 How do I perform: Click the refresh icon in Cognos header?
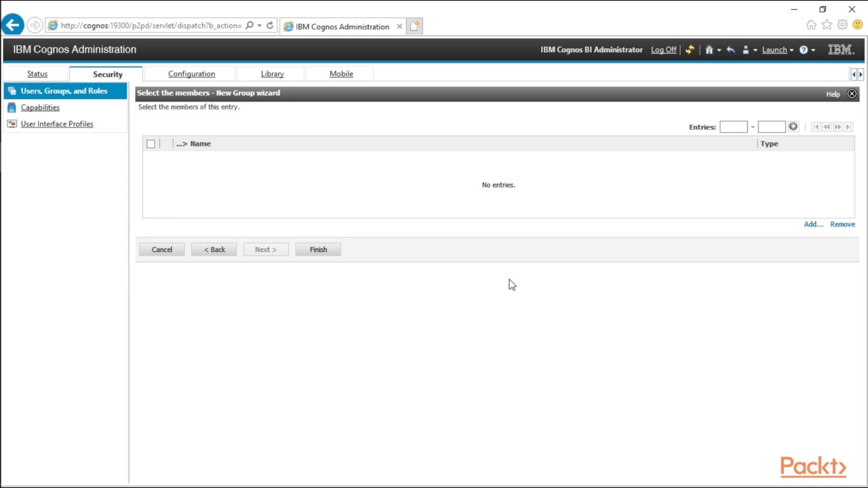tap(690, 49)
